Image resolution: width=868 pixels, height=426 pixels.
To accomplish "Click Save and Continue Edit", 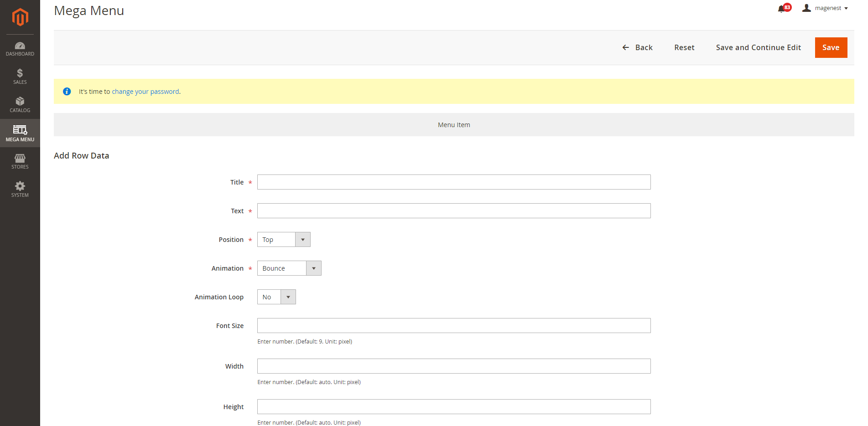I will pyautogui.click(x=758, y=48).
